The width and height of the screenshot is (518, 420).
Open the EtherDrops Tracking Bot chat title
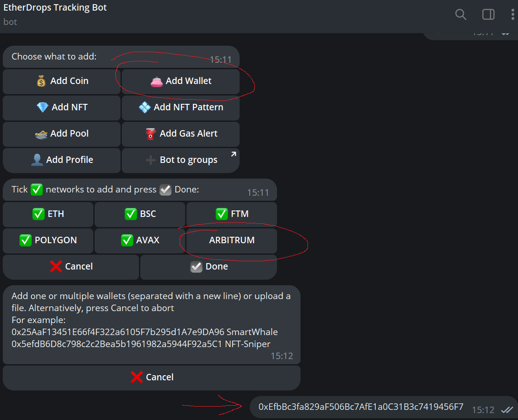[55, 7]
